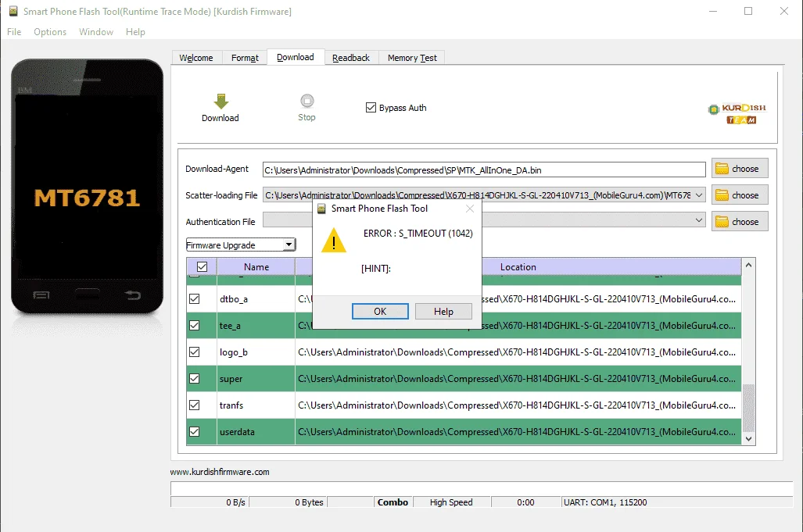The height and width of the screenshot is (532, 803).
Task: Switch to the Memory Test tab
Action: 412,58
